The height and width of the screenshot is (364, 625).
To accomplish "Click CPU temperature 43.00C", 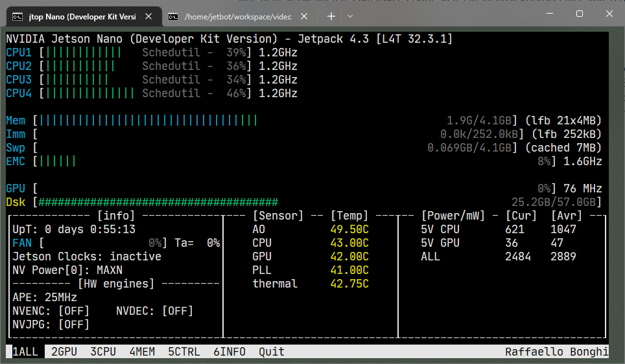I will click(x=349, y=243).
